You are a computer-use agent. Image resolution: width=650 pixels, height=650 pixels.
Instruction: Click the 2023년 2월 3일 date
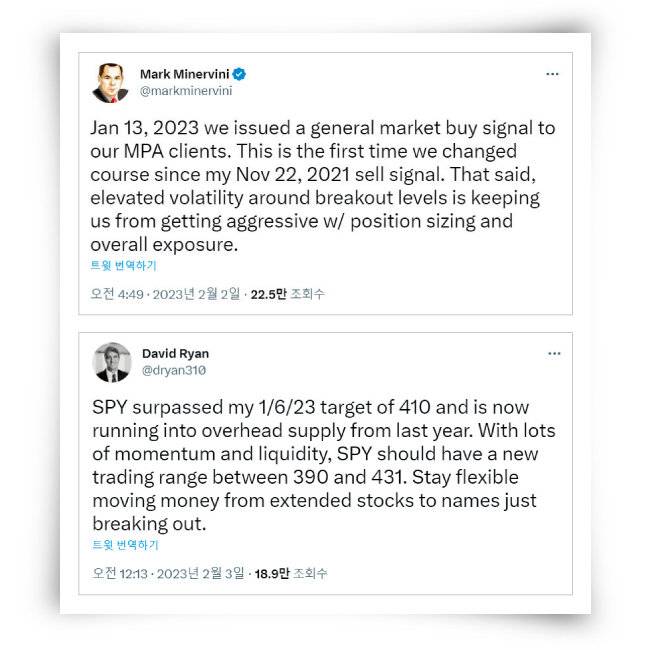(x=202, y=574)
